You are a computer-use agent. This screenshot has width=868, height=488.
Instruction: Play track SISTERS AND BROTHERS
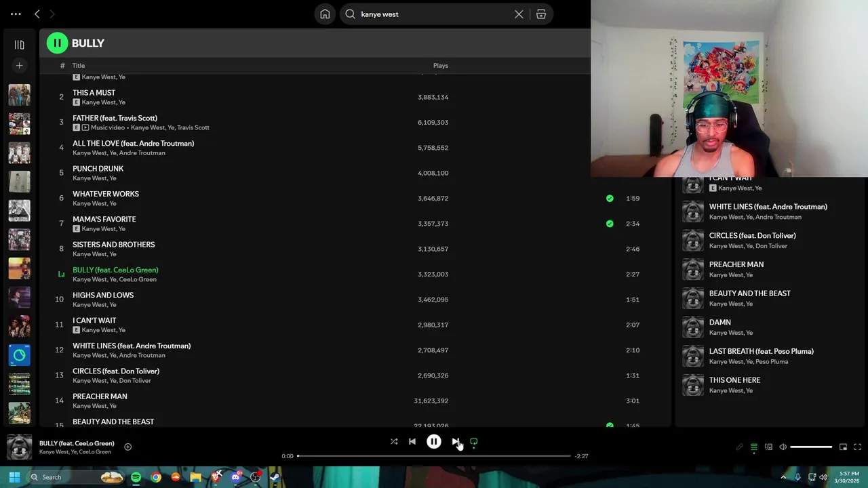(113, 245)
